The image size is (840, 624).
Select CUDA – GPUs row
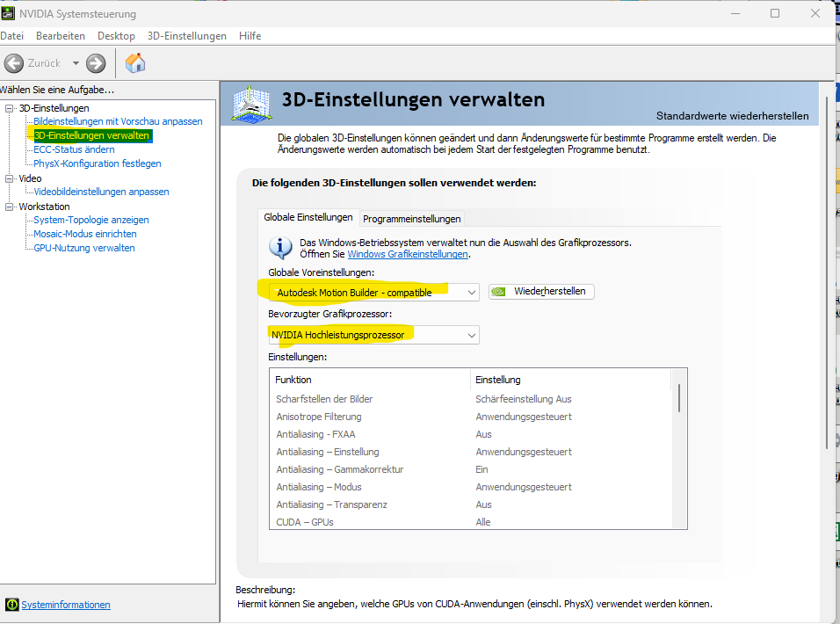(x=470, y=522)
